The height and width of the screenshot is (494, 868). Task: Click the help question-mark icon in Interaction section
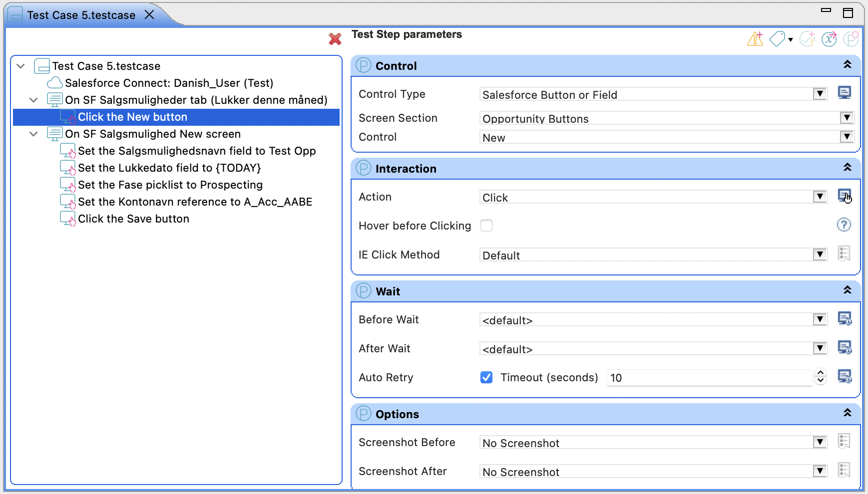(845, 225)
